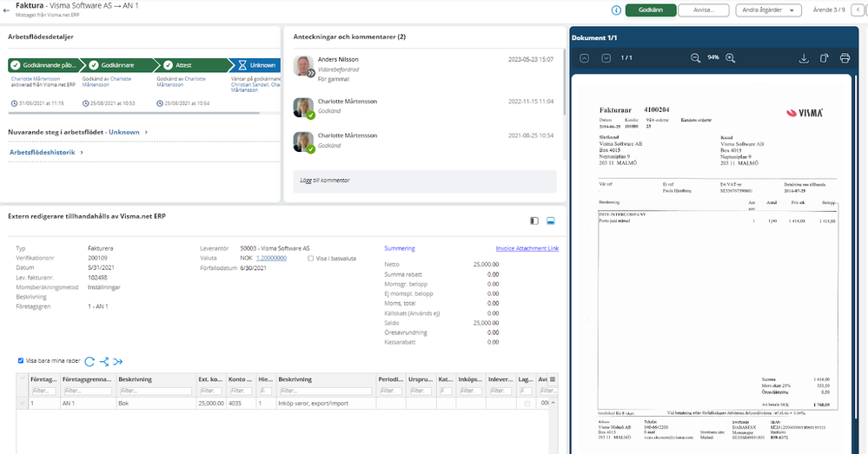Viewport: 868px width, 454px height.
Task: Refresh the invoice rows
Action: 89,362
